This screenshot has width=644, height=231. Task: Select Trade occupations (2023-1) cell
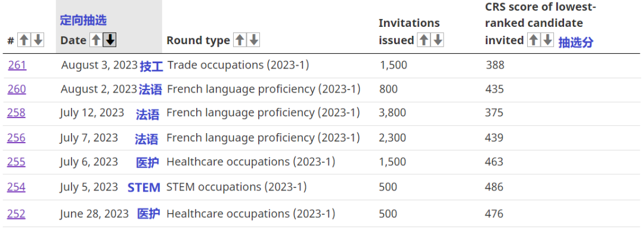(x=238, y=65)
